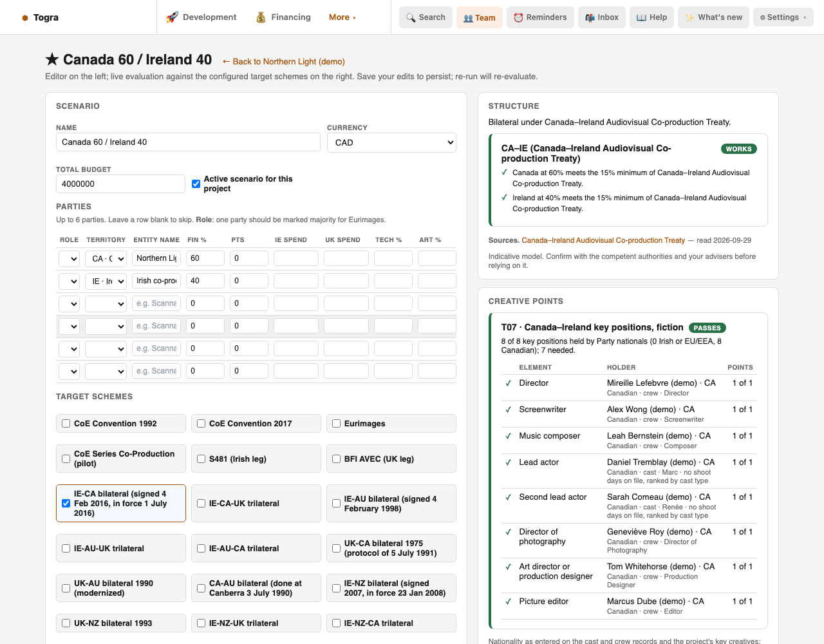Check BFI AVEC (UK leg) scheme
The height and width of the screenshot is (644, 824).
point(336,459)
